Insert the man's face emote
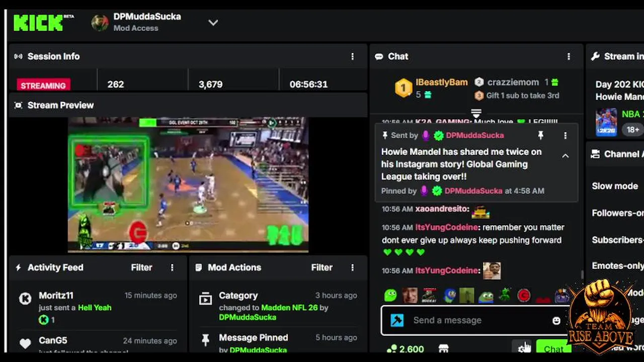644x362 pixels. pyautogui.click(x=410, y=295)
